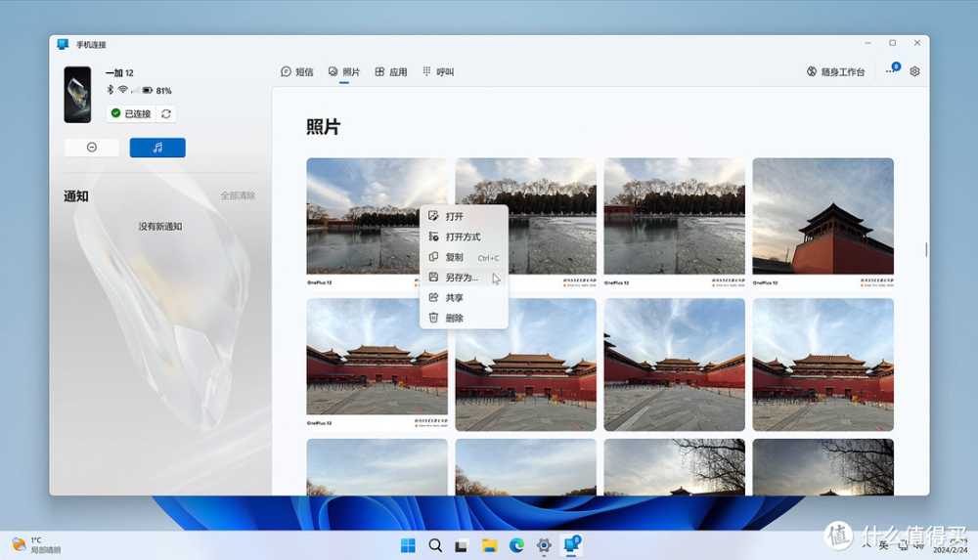
Task: Open taskbar Search
Action: (435, 545)
